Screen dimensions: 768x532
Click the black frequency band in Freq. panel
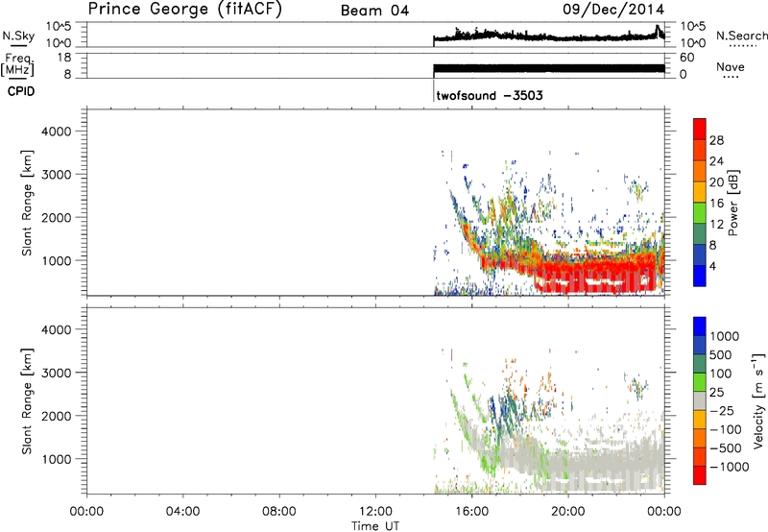(549, 68)
